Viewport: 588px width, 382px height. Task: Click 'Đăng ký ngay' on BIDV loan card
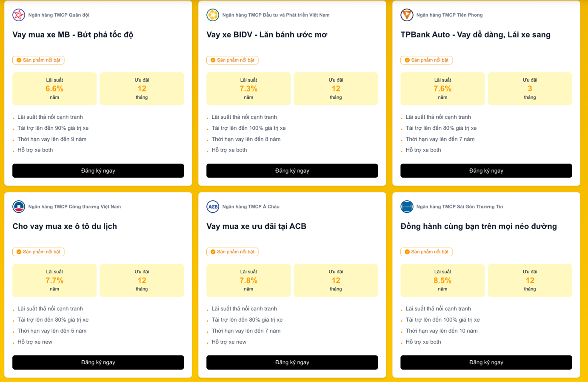[292, 171]
